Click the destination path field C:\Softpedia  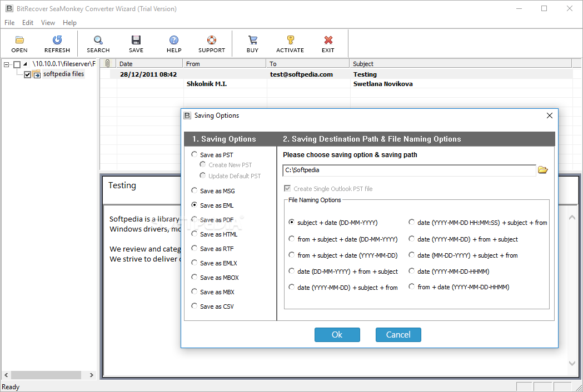[409, 170]
